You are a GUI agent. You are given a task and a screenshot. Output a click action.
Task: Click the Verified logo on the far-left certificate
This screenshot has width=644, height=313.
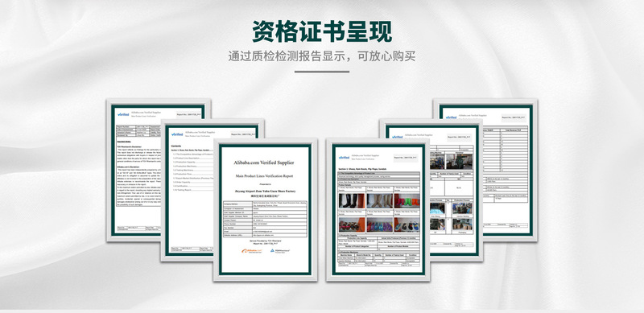click(x=123, y=114)
